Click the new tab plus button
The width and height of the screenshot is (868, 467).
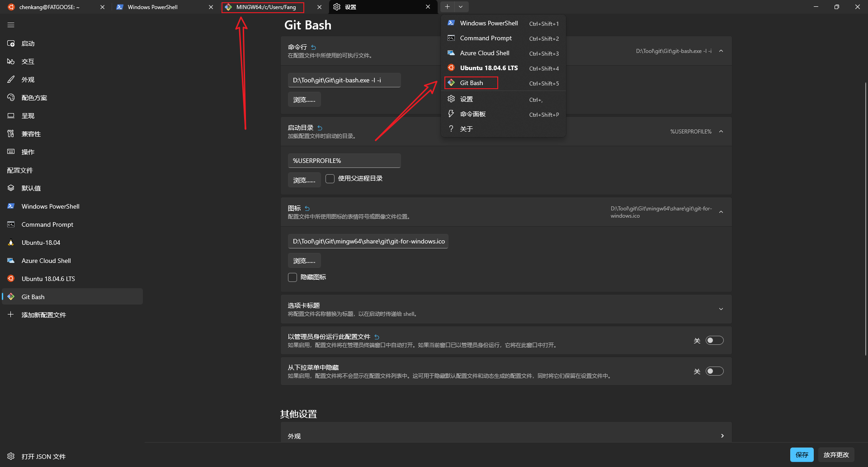[447, 7]
